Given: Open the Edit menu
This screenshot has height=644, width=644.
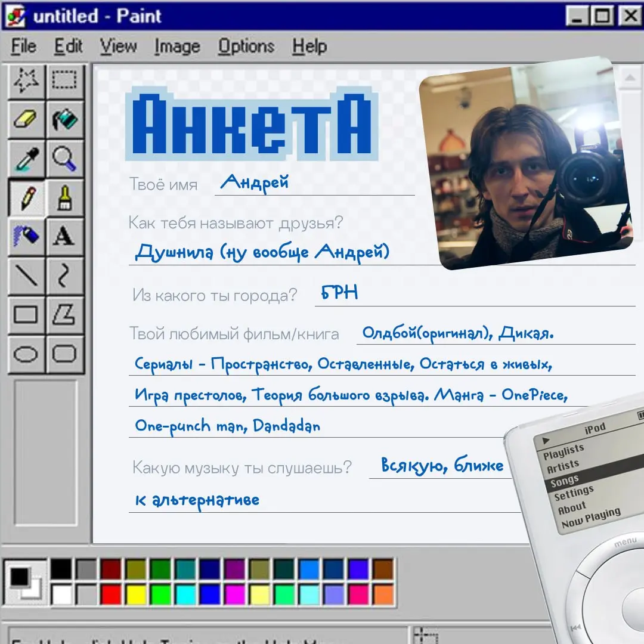Looking at the screenshot, I should (68, 46).
